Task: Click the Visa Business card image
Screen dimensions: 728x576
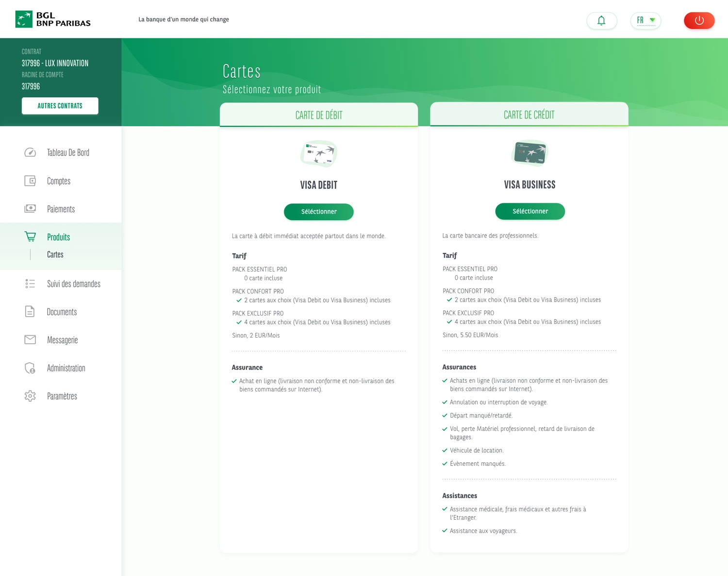Action: pos(529,153)
